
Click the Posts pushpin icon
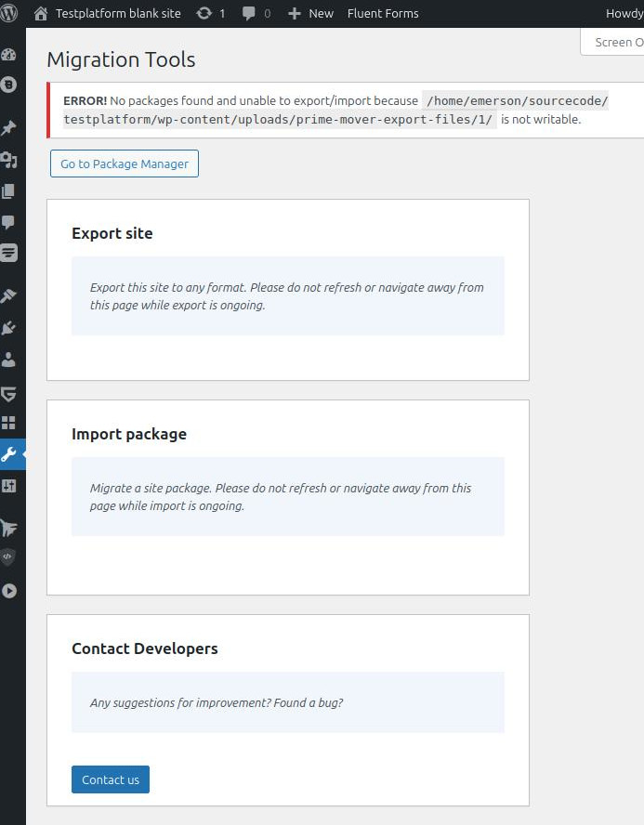(x=9, y=127)
